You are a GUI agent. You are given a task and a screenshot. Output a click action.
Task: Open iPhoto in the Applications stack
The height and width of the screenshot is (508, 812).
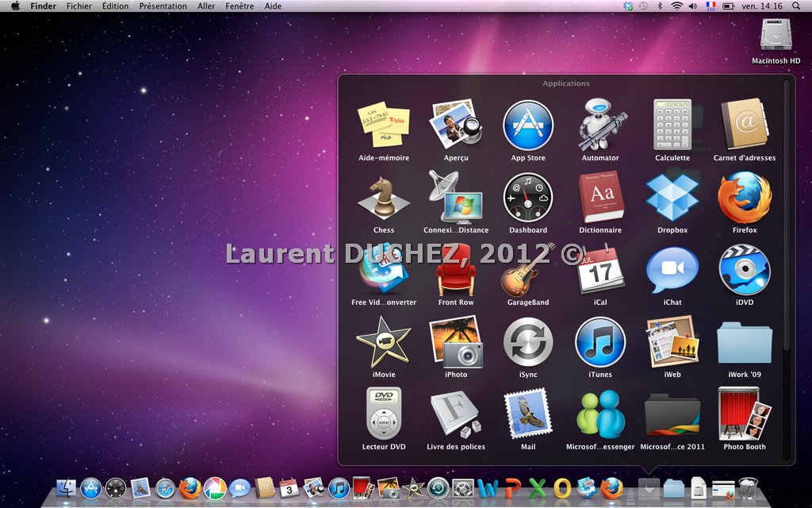pyautogui.click(x=456, y=343)
